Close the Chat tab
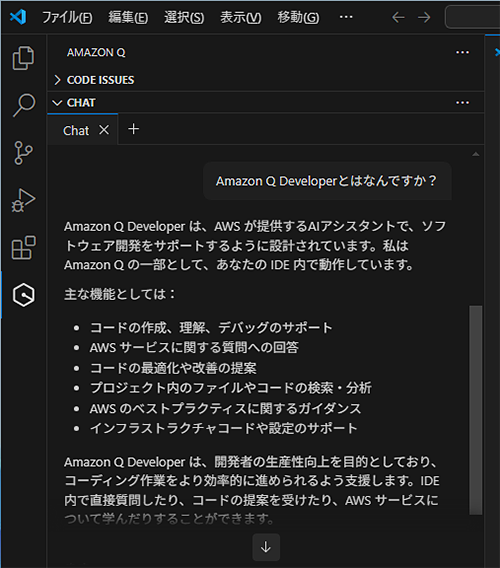This screenshot has height=568, width=500. coord(104,130)
